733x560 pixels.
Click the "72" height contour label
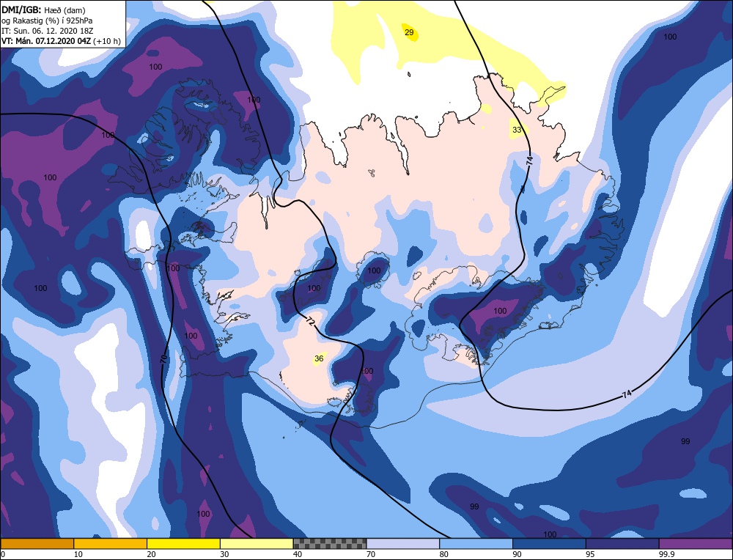point(311,321)
